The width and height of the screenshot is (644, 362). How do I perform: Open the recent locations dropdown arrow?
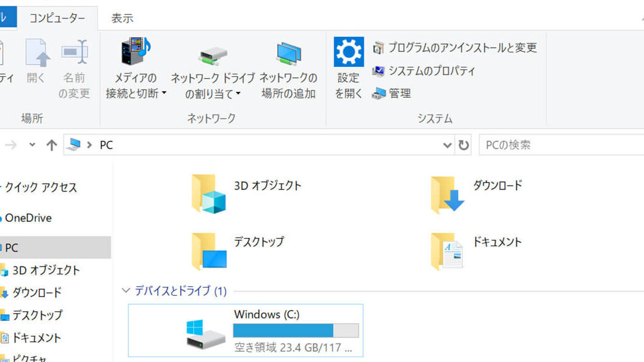tap(32, 145)
